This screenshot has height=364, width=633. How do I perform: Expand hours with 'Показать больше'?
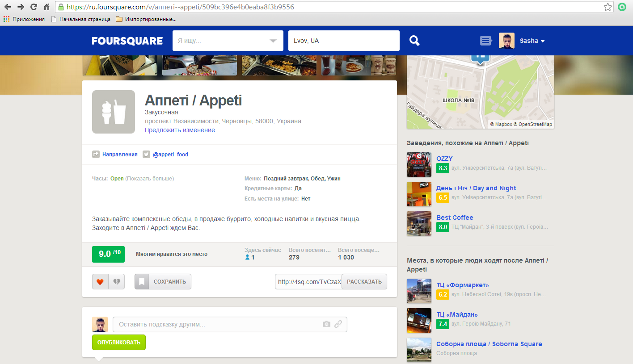pos(149,179)
